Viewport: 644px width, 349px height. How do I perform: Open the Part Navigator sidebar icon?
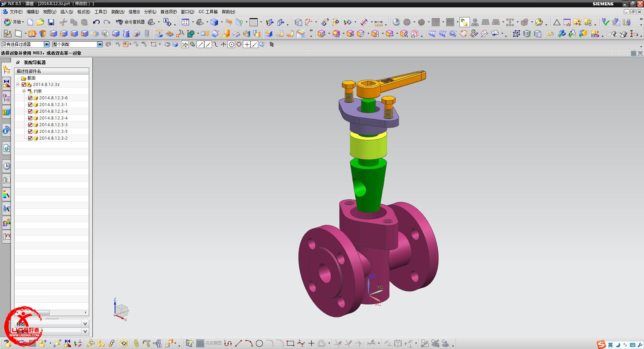point(6,98)
